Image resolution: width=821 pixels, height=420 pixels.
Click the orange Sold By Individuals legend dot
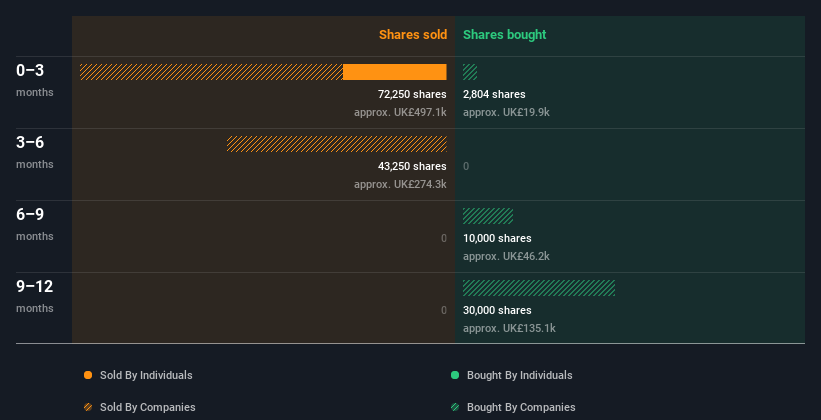88,375
